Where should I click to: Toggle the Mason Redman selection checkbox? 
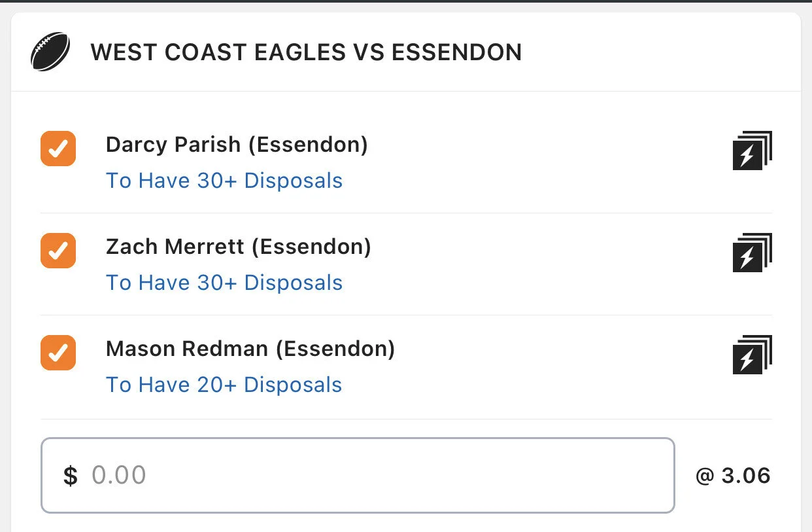(x=58, y=353)
